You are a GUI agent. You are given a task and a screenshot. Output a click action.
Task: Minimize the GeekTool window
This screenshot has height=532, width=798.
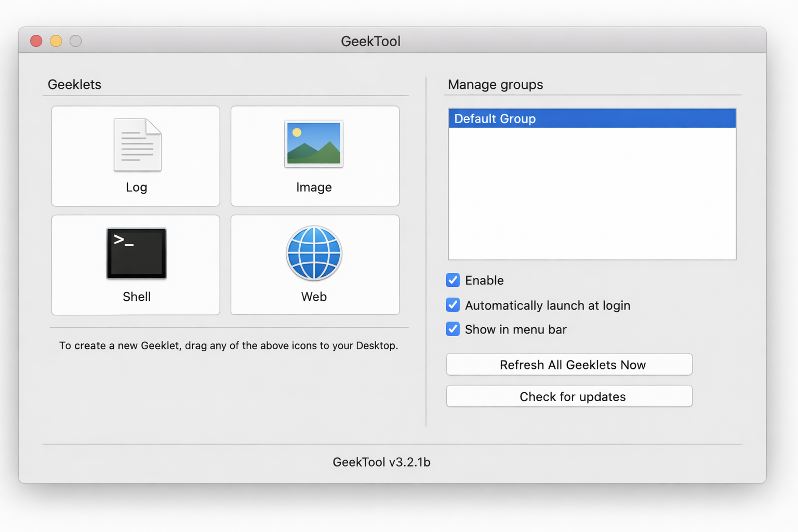(56, 41)
